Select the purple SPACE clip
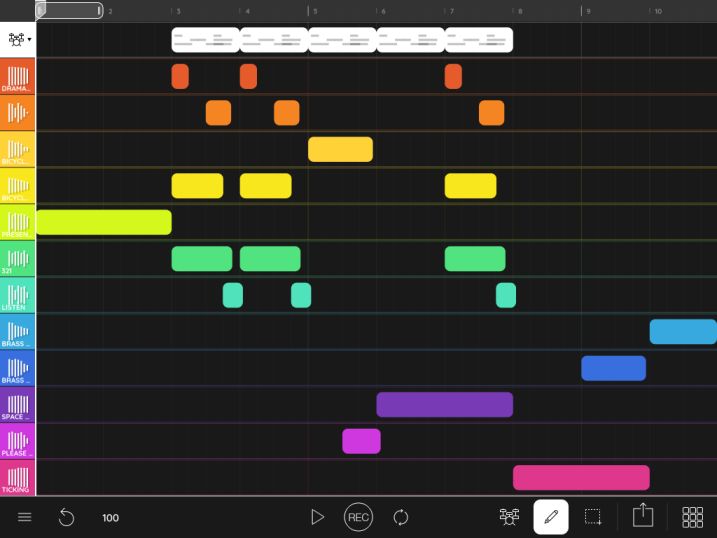The image size is (717, 538). click(x=444, y=405)
